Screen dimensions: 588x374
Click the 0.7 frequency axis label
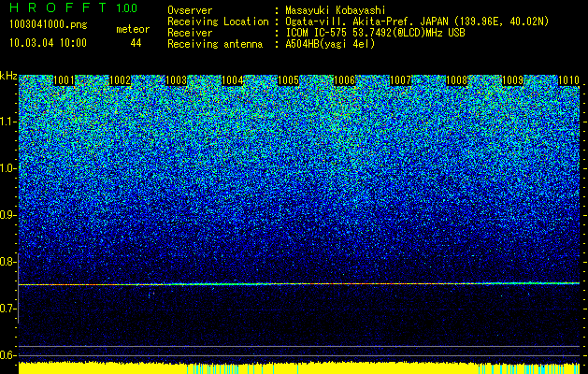coord(7,309)
